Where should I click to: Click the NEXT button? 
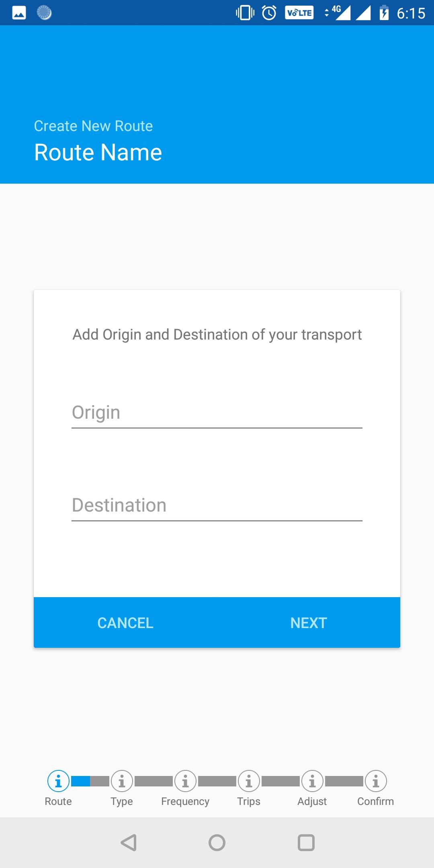point(309,623)
